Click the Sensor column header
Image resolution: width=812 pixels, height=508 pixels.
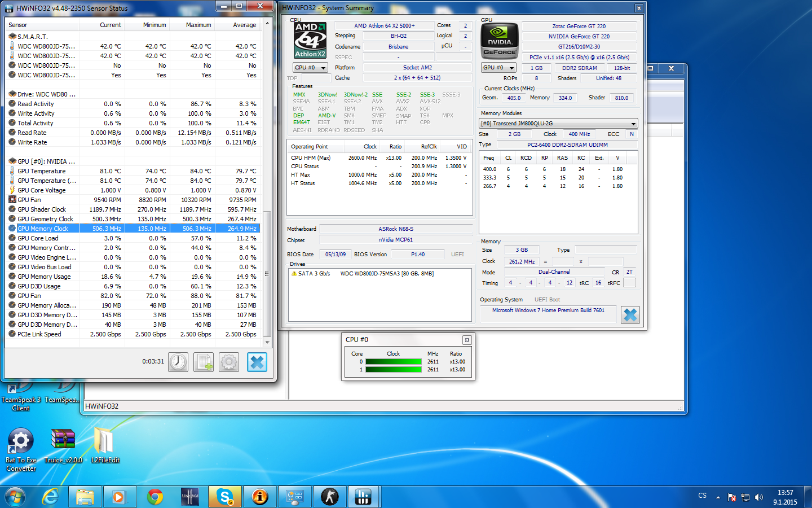(42, 25)
